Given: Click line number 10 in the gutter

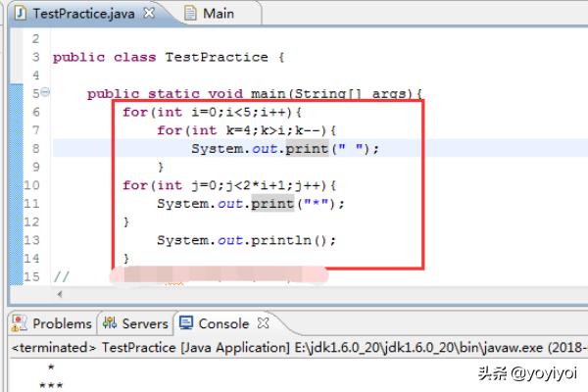Looking at the screenshot, I should tap(31, 185).
